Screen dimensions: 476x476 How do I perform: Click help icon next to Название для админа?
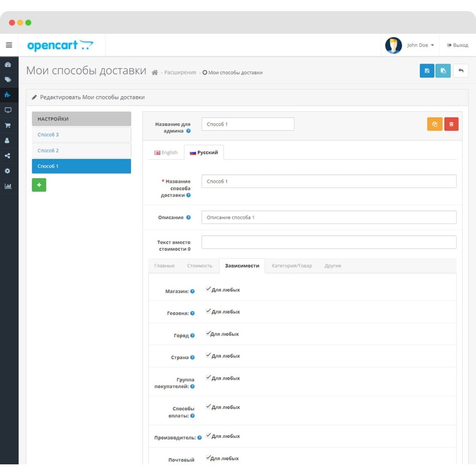[x=188, y=131]
